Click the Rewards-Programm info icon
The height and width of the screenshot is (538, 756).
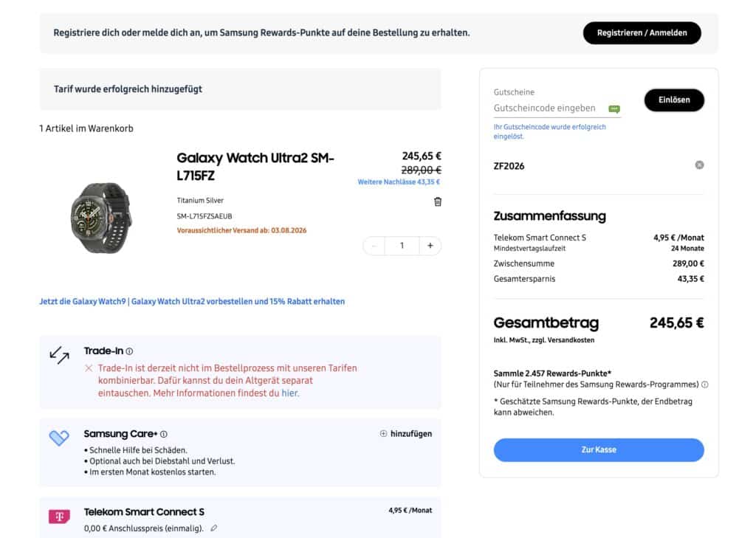705,384
